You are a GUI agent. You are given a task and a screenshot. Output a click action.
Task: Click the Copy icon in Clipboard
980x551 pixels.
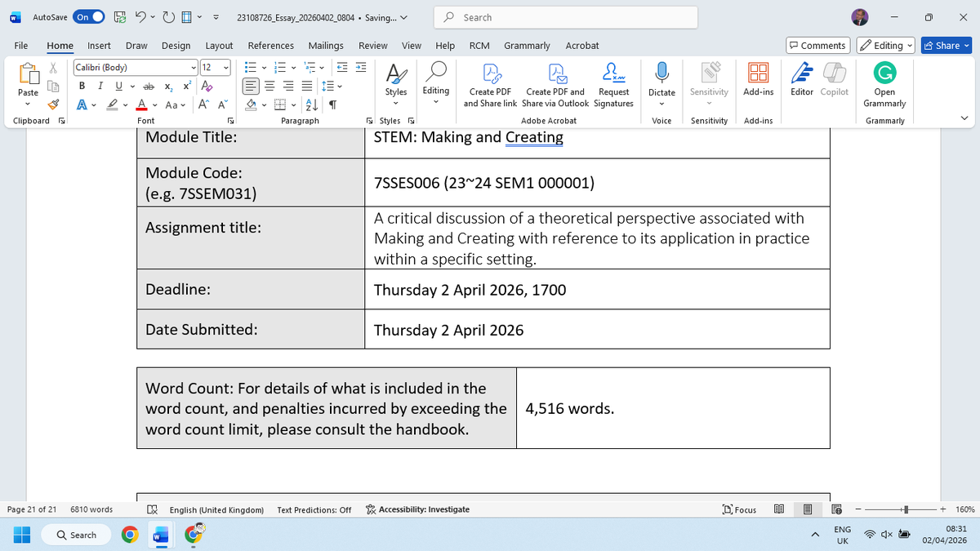(x=55, y=86)
